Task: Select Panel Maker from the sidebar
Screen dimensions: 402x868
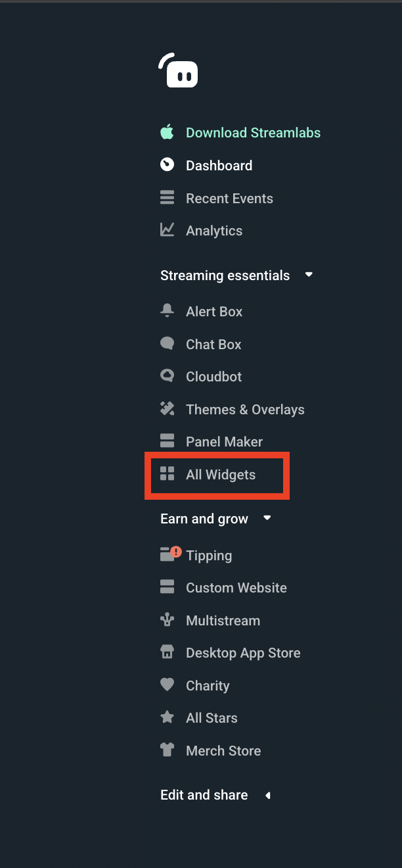Action: pyautogui.click(x=223, y=441)
